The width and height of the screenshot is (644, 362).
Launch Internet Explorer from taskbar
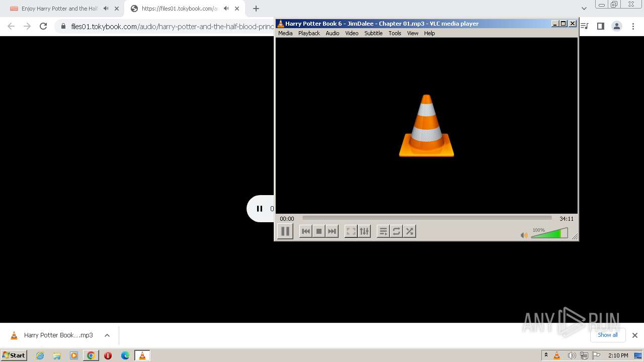(40, 355)
